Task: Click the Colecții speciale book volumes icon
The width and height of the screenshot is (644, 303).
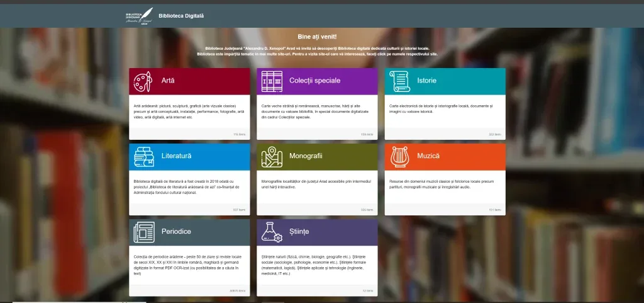Action: point(272,81)
